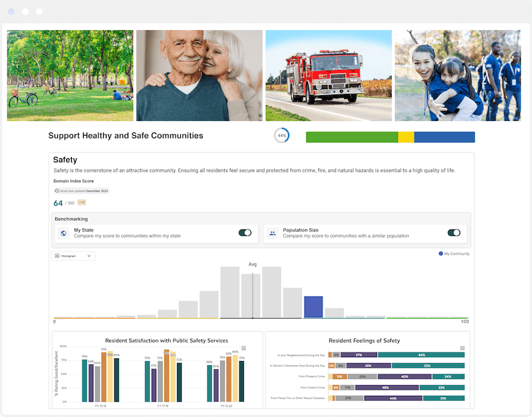Click the 'Domain Index Score' label

[74, 181]
